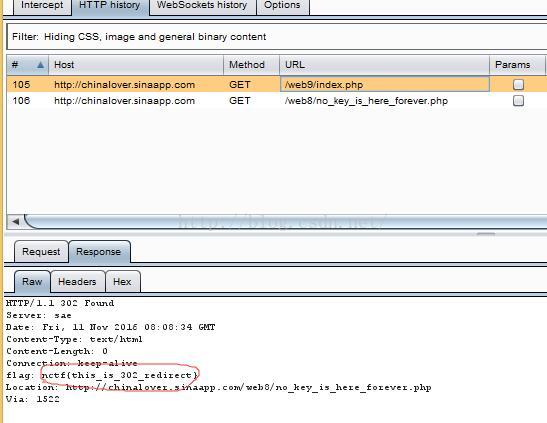Click the horizontal scrollbar thumb
The image size is (547, 423).
(286, 221)
